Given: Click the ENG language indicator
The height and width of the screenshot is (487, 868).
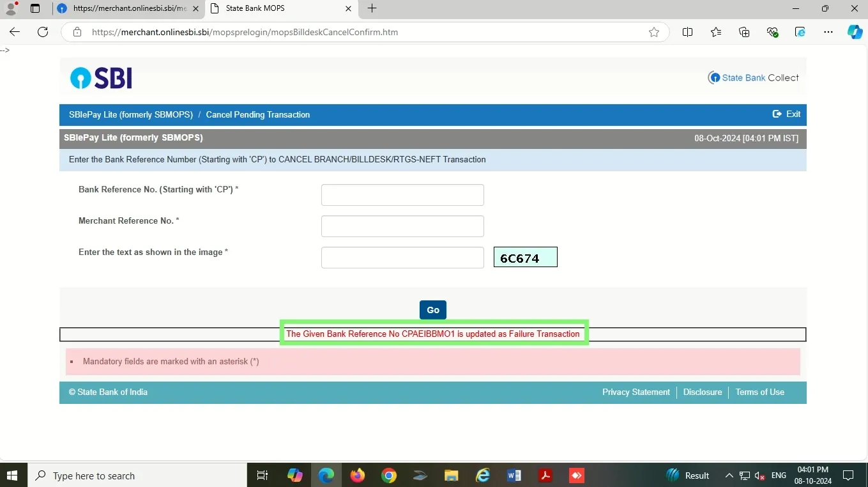Looking at the screenshot, I should coord(779,475).
